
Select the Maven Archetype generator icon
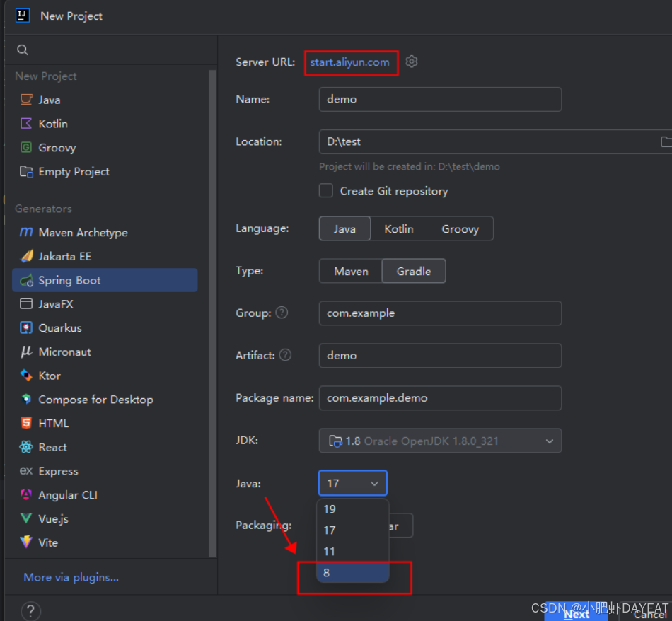[26, 232]
